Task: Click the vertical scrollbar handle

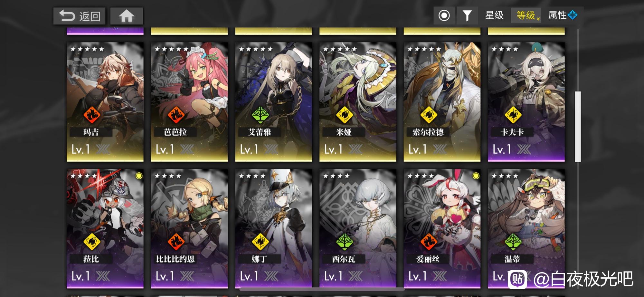Action: click(x=578, y=126)
